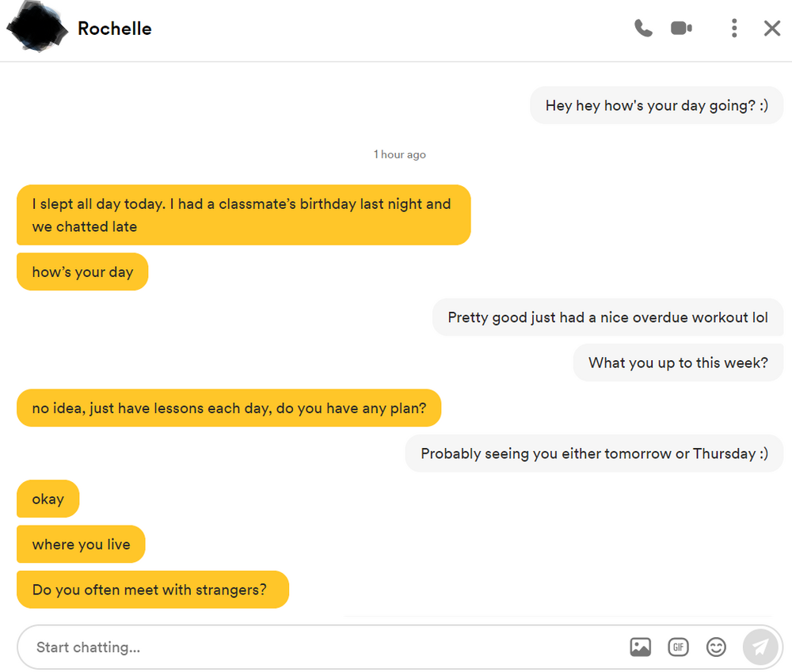Image resolution: width=792 pixels, height=672 pixels.
Task: Click the '1 hour ago' timestamp
Action: coord(399,154)
